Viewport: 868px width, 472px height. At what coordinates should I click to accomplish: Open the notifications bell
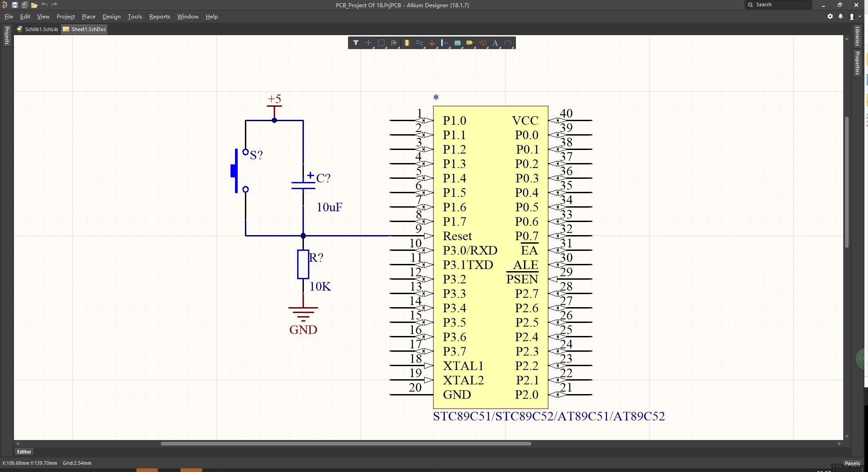(841, 16)
